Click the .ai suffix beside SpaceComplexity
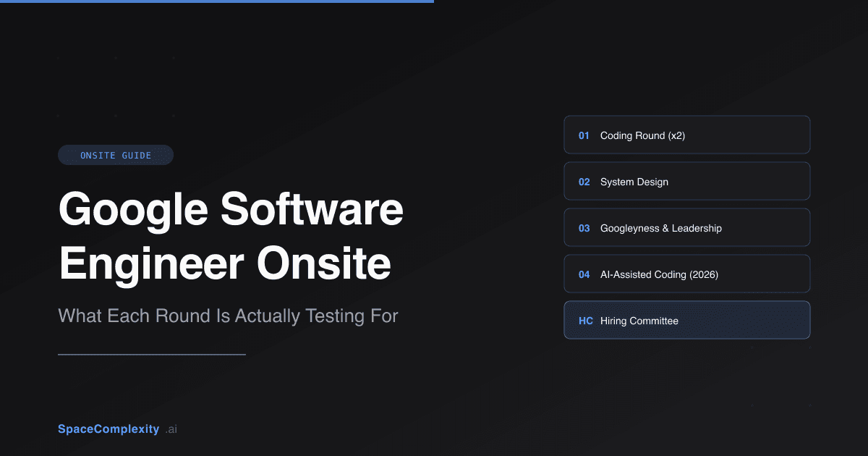The width and height of the screenshot is (868, 456). pos(171,429)
